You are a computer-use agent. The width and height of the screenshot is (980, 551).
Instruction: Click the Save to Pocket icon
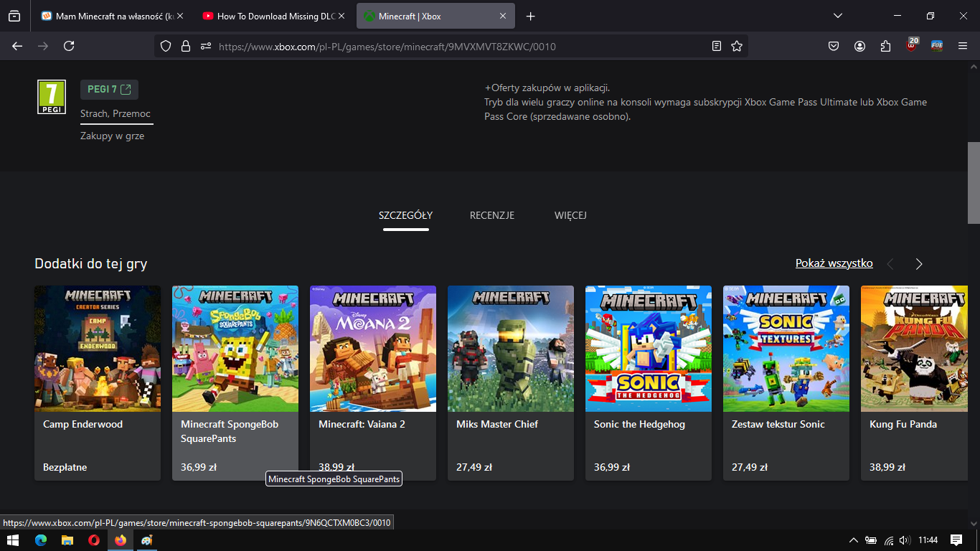coord(834,46)
